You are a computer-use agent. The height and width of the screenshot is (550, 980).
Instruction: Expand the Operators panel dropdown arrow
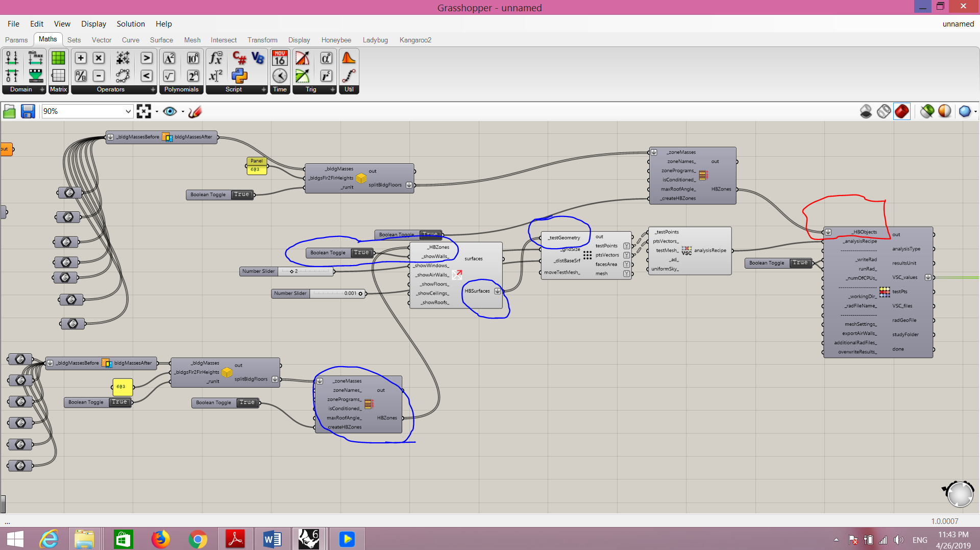pos(153,89)
